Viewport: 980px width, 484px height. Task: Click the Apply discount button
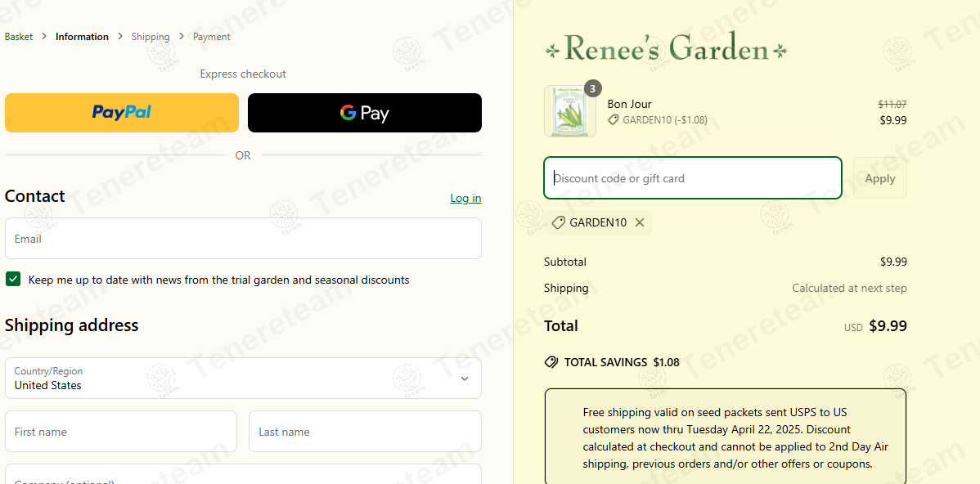[880, 178]
